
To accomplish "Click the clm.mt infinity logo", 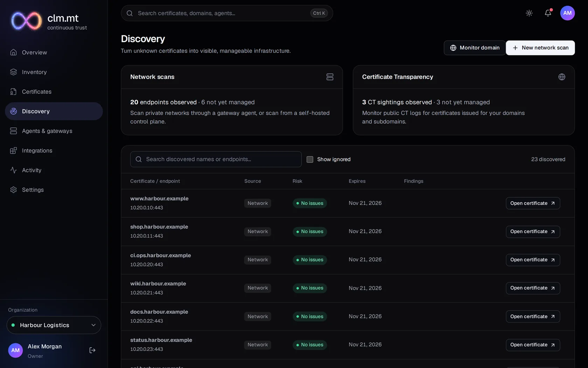I will click(x=26, y=21).
